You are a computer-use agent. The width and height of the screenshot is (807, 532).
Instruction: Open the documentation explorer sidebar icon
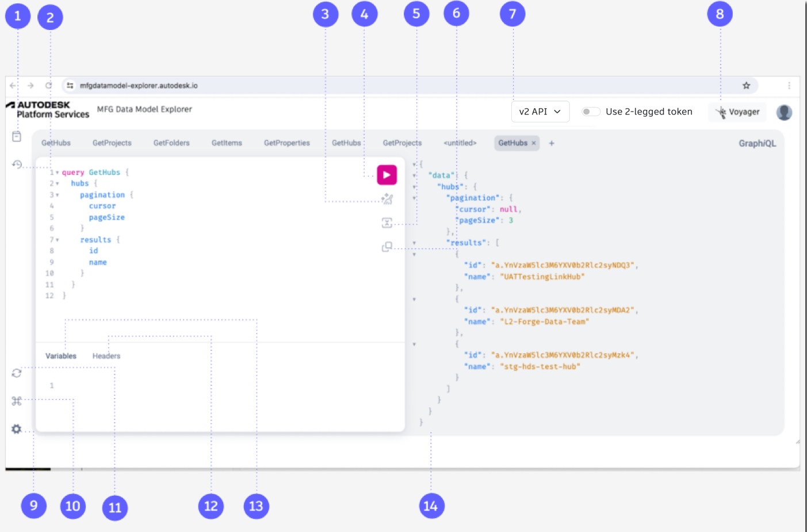17,136
